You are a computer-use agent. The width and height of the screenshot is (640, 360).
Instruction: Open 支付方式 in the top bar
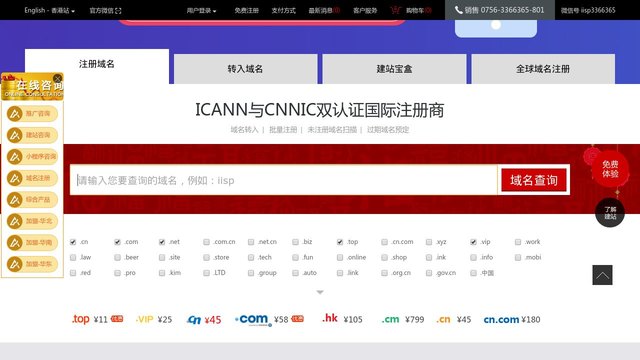click(284, 11)
